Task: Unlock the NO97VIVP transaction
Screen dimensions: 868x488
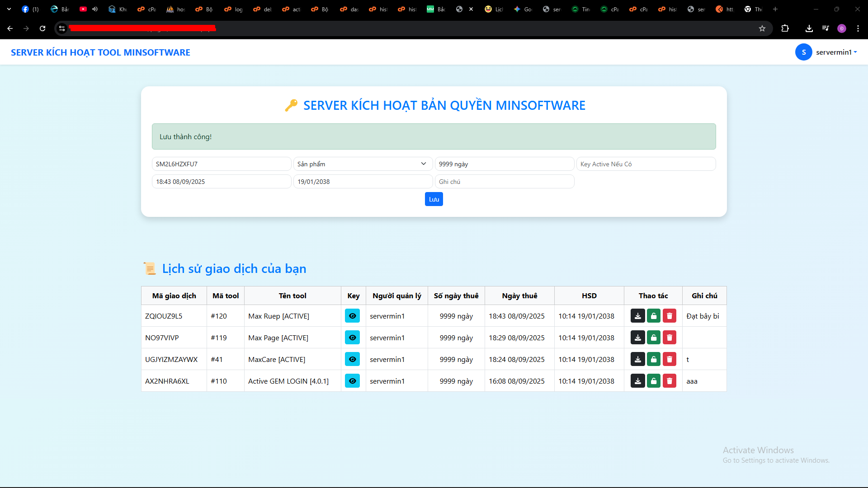Action: pos(654,338)
